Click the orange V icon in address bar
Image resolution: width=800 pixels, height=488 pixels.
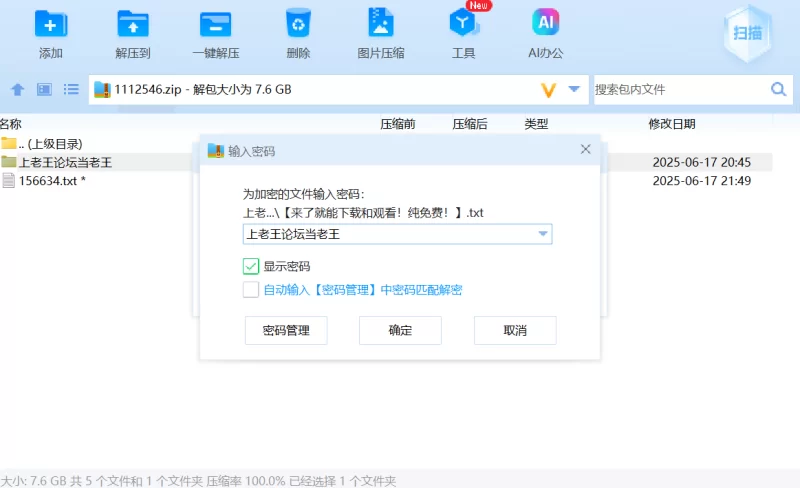coord(548,90)
